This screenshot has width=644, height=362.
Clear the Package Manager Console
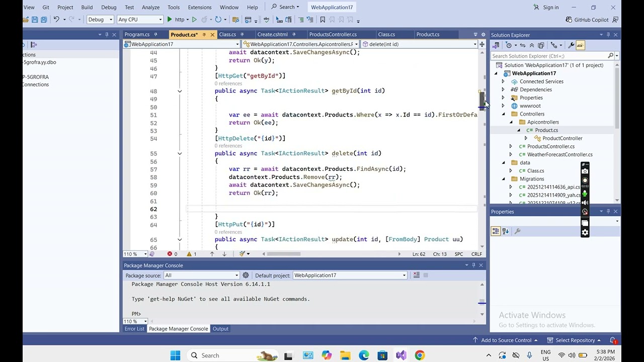pos(416,275)
